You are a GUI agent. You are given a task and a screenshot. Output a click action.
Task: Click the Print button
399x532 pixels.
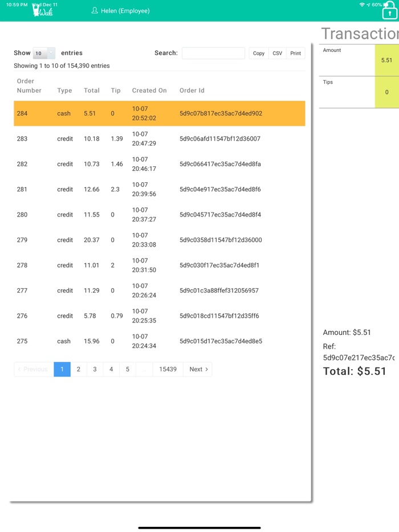[295, 54]
